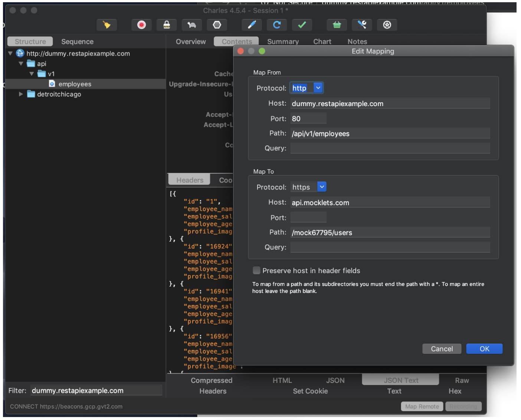Enable SSL Proxying via the lock icon

click(167, 25)
